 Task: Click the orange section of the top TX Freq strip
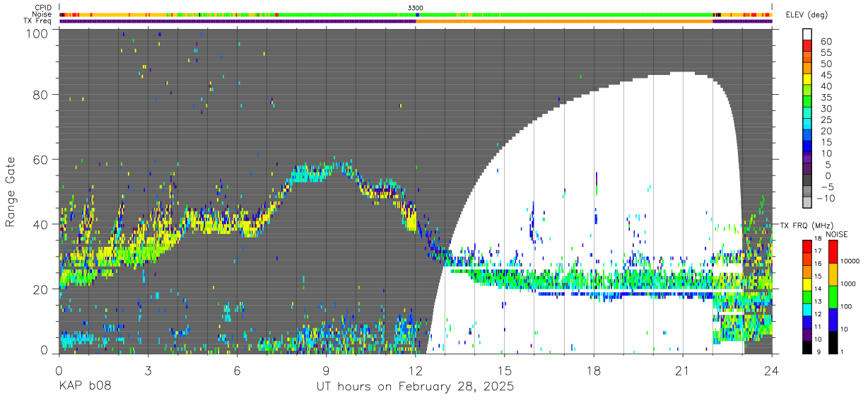pyautogui.click(x=564, y=21)
